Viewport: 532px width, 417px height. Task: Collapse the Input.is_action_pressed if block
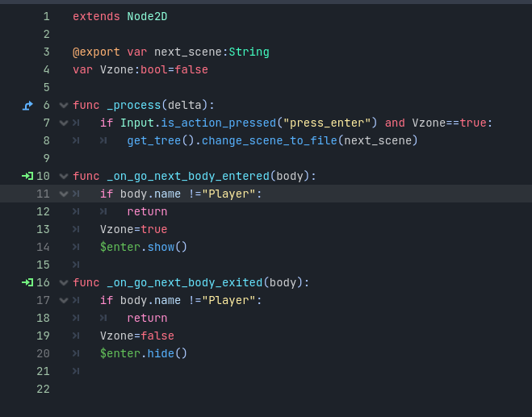tap(64, 123)
